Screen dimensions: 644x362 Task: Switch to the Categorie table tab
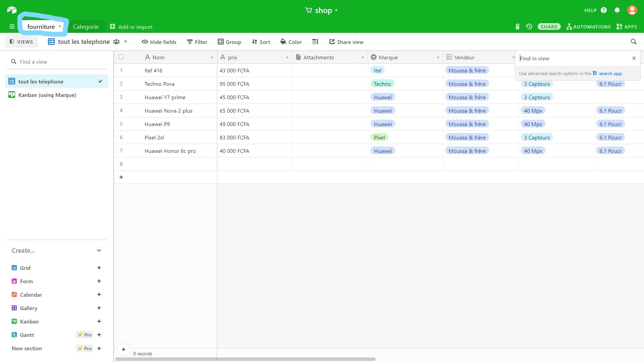click(x=86, y=27)
